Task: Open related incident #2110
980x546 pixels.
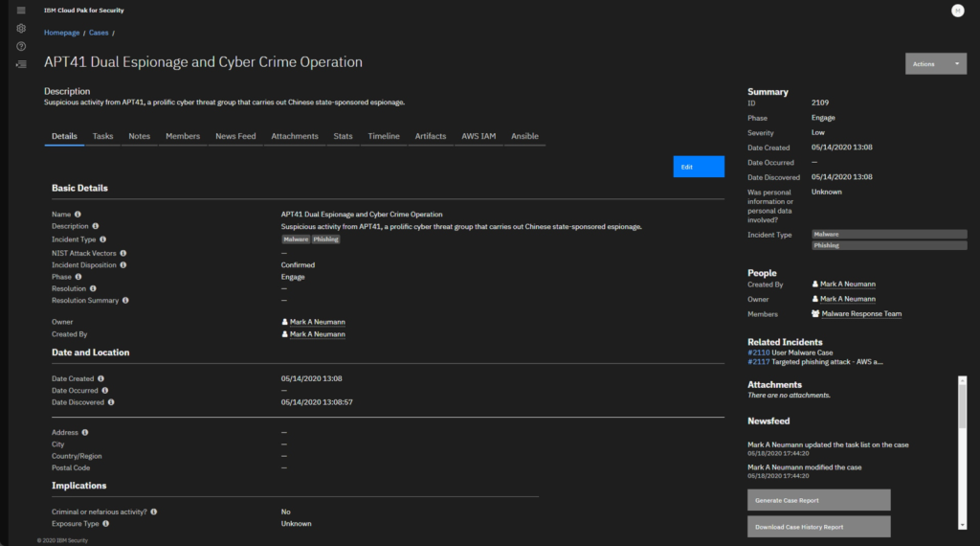Action: point(759,353)
